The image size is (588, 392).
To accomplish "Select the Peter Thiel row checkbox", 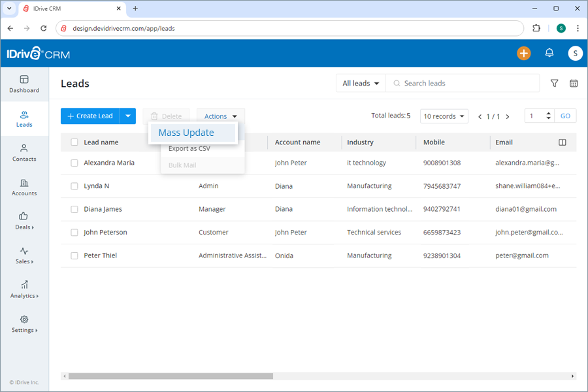I will [74, 255].
